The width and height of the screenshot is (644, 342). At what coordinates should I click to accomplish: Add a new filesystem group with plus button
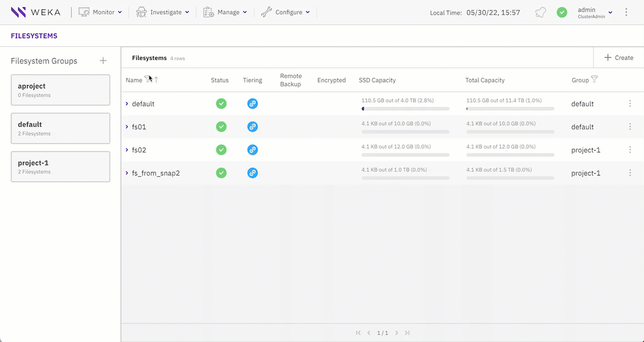[103, 60]
